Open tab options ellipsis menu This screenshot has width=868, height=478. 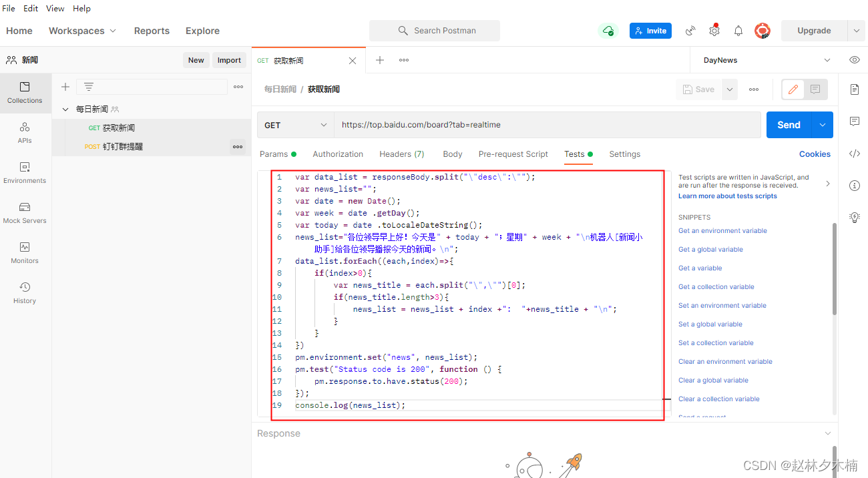[x=404, y=60]
